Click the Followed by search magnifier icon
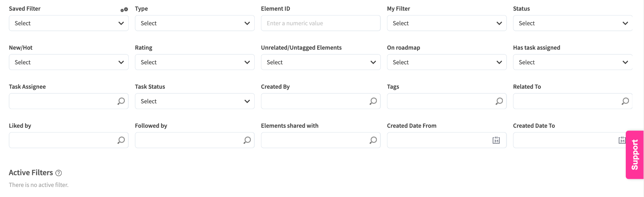644x197 pixels. click(247, 140)
